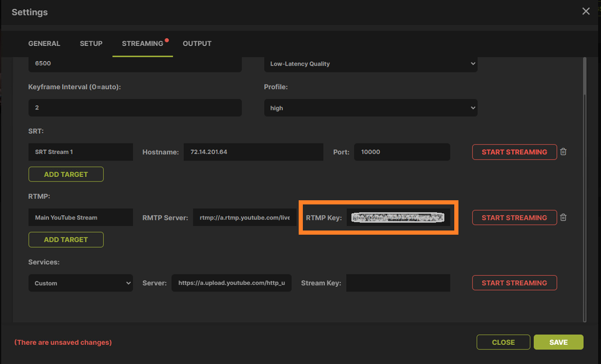This screenshot has height=364, width=601.
Task: Select the STREAMING tab with notification dot
Action: click(x=143, y=43)
